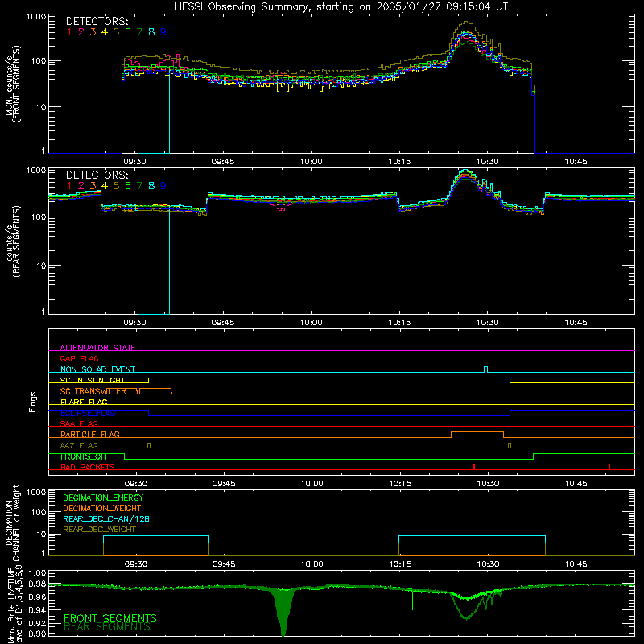Click the FLARE_FLAG label
This screenshot has width=644, height=644.
(x=84, y=402)
